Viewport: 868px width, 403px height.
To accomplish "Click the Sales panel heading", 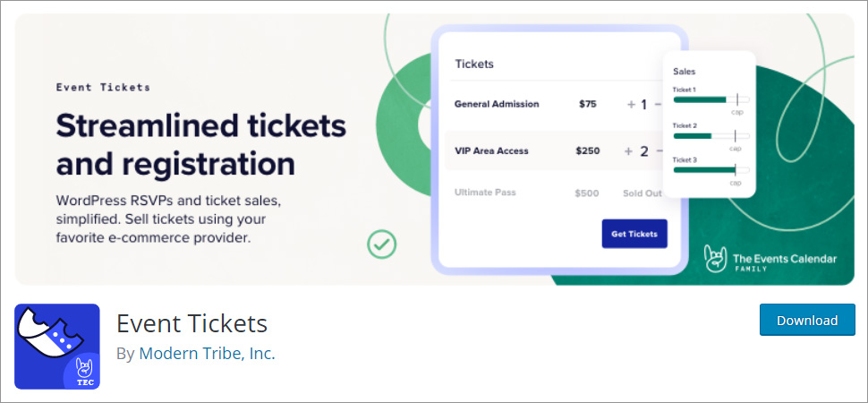I will [684, 71].
